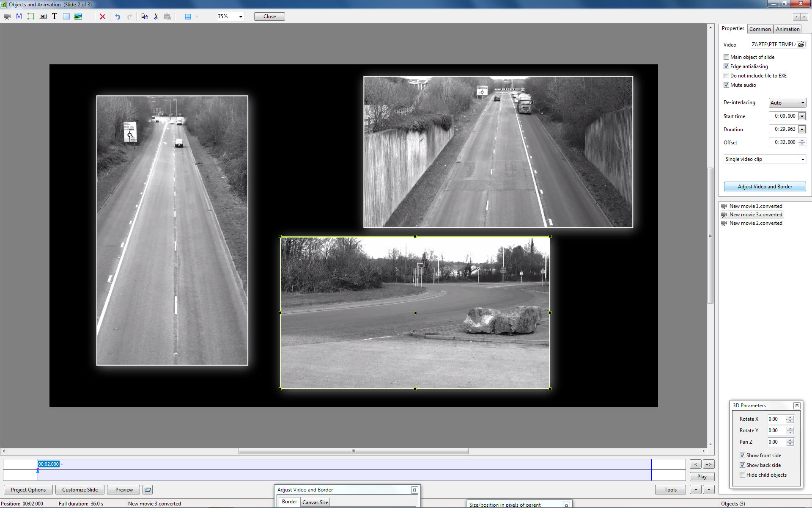Go to next slide with +> button
The height and width of the screenshot is (508, 812).
(709, 464)
